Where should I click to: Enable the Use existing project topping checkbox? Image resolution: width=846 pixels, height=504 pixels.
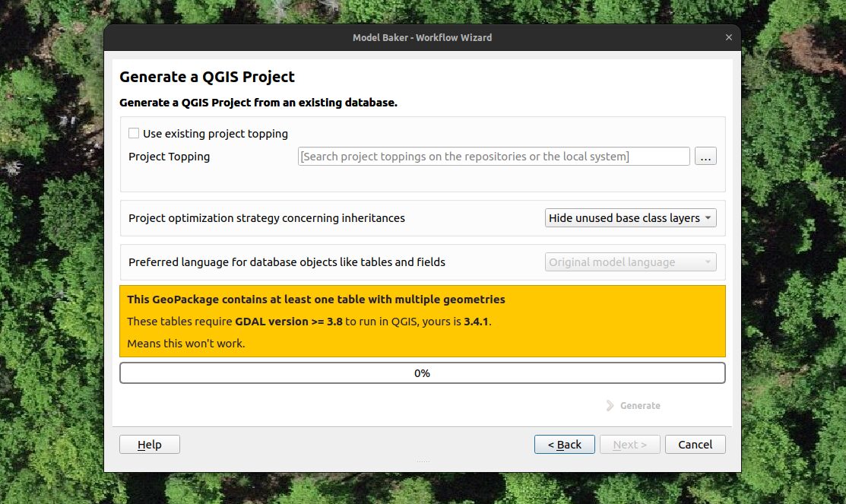pos(134,134)
